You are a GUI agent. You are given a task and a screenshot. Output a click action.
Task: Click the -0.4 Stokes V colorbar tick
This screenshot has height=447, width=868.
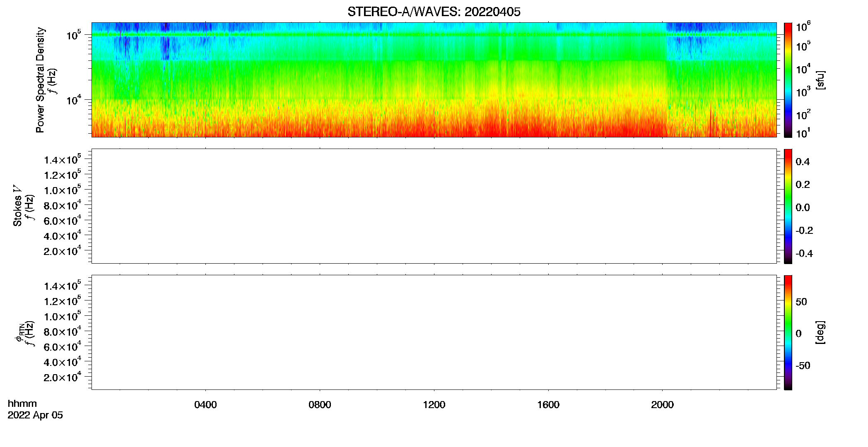[x=804, y=253]
